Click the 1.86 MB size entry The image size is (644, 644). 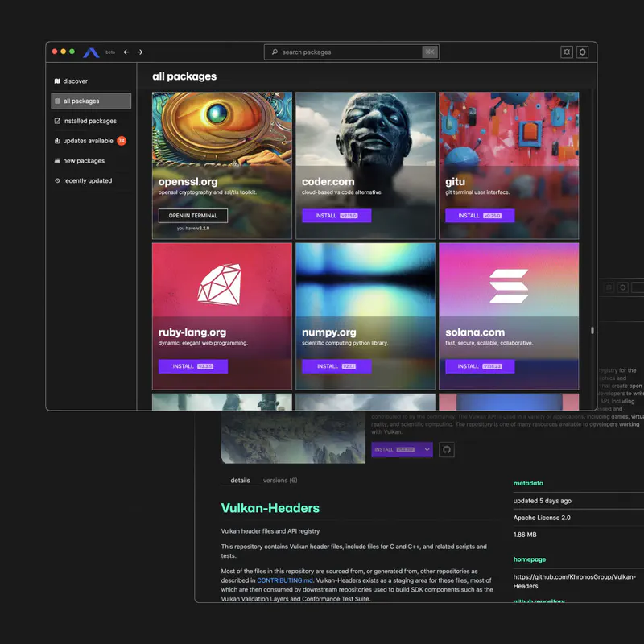click(x=525, y=535)
